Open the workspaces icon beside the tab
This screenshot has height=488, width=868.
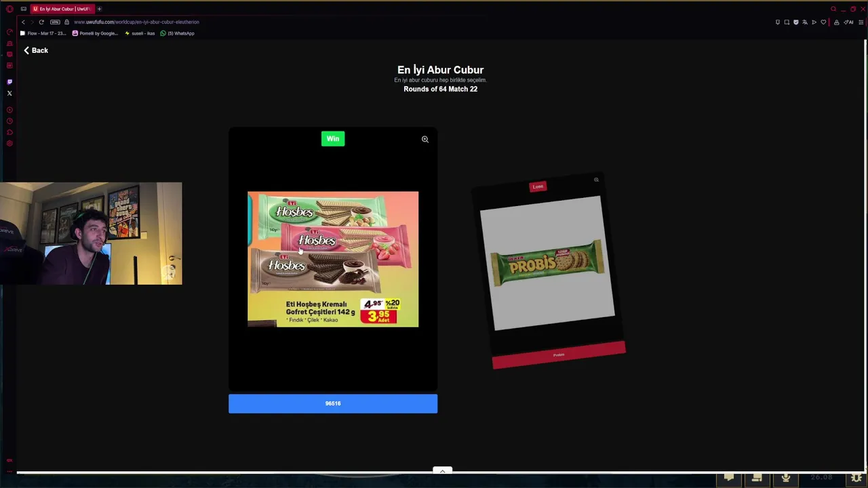24,9
